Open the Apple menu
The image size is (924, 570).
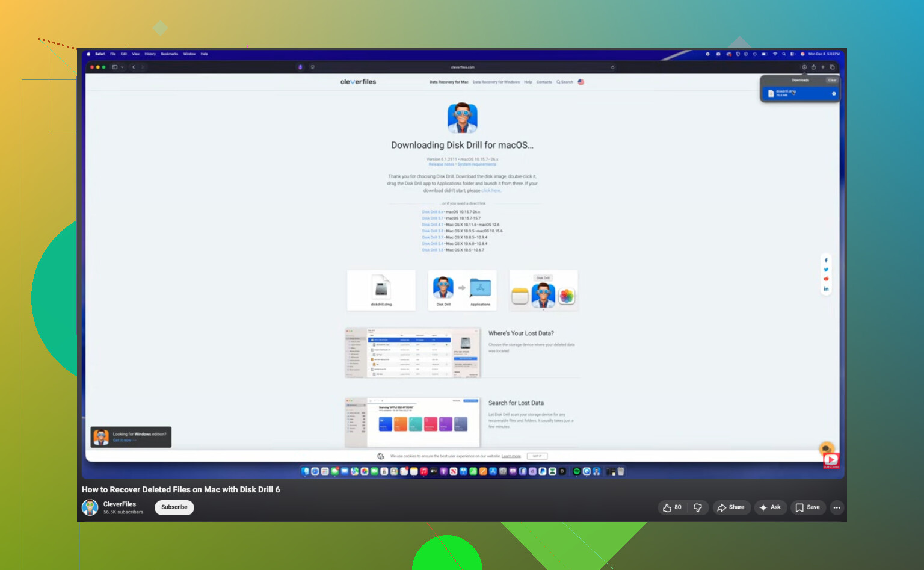click(88, 54)
